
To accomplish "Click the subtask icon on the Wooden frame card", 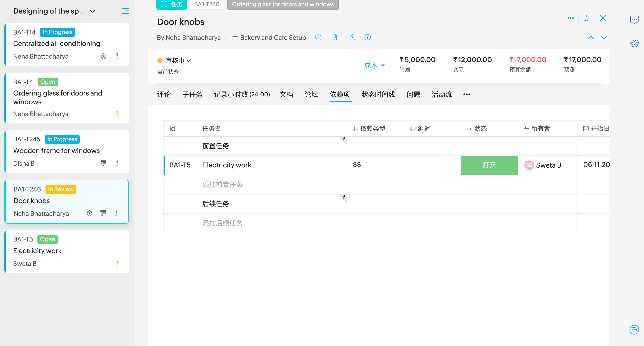I will coord(103,163).
